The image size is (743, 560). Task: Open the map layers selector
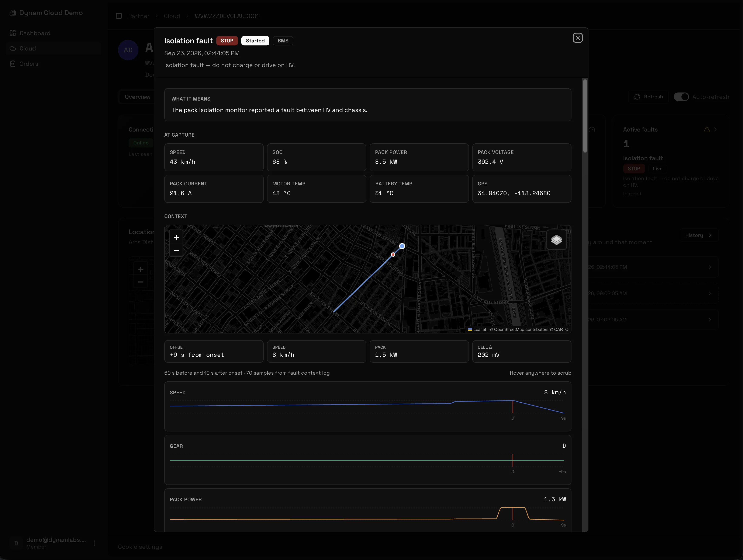[556, 240]
